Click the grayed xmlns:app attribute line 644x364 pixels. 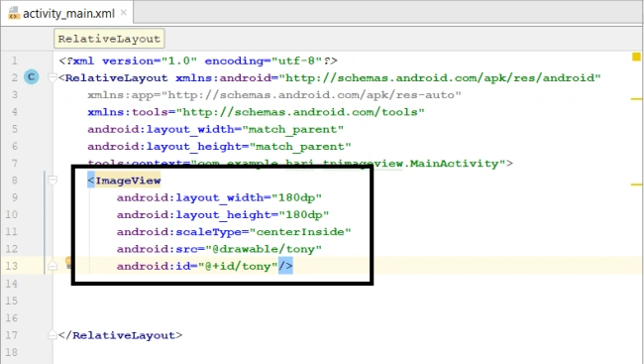(x=273, y=95)
